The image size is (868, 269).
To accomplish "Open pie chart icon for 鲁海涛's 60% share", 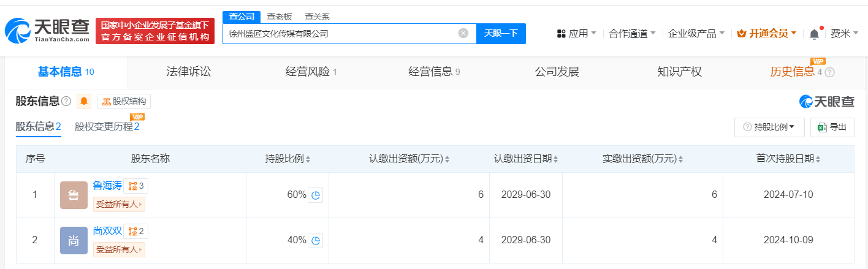I will (316, 195).
